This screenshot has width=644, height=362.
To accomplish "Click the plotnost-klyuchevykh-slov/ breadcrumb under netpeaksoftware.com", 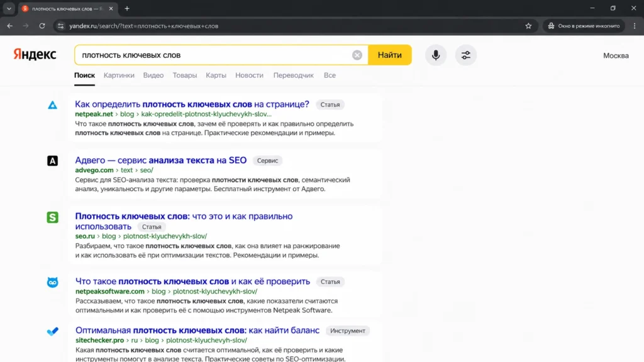I will pos(215,292).
